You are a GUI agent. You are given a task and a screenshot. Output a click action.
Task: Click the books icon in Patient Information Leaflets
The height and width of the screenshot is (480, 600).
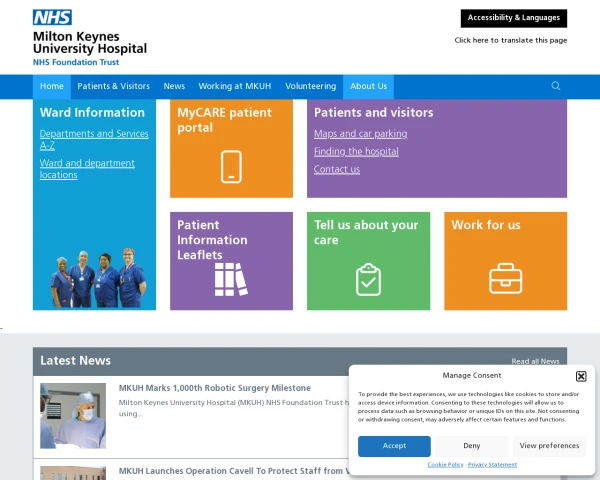point(231,279)
